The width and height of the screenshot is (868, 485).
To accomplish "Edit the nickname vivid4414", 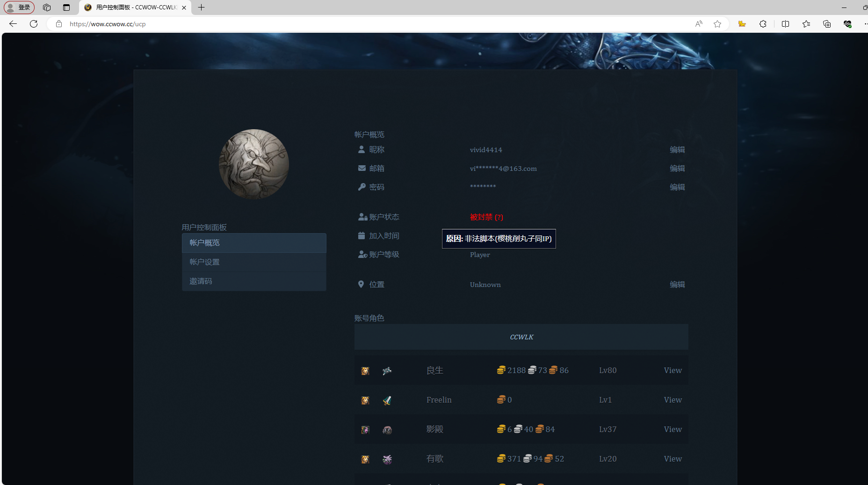I will click(x=677, y=150).
